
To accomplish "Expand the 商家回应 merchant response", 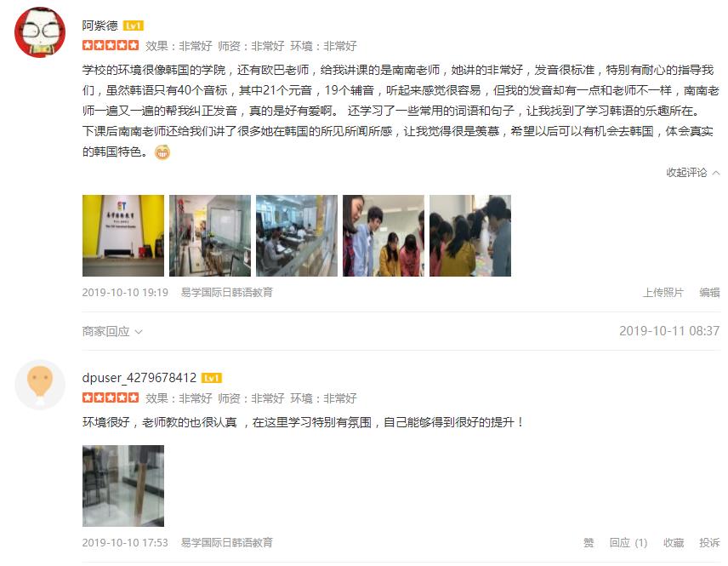I will pos(112,331).
